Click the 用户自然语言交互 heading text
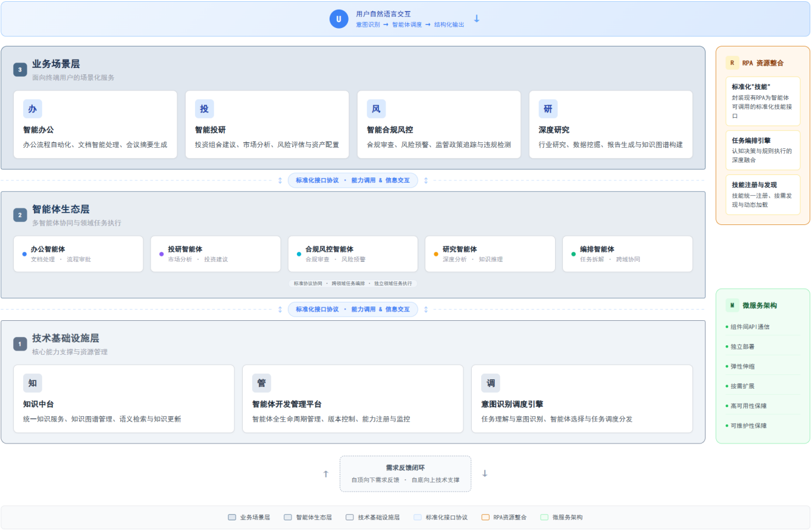 pyautogui.click(x=384, y=14)
